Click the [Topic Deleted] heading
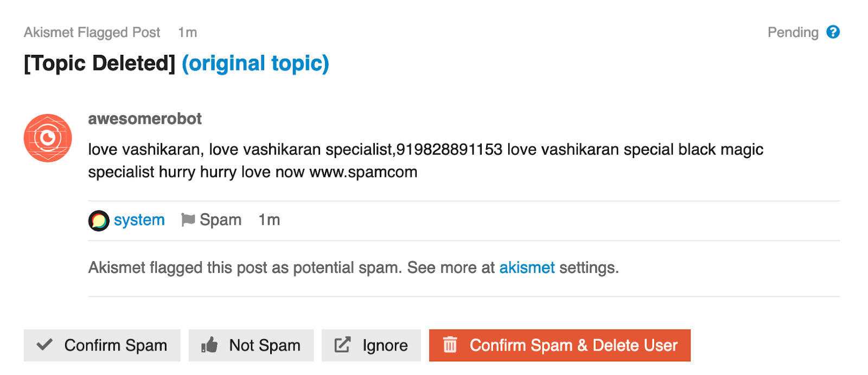868x375 pixels. coord(100,63)
